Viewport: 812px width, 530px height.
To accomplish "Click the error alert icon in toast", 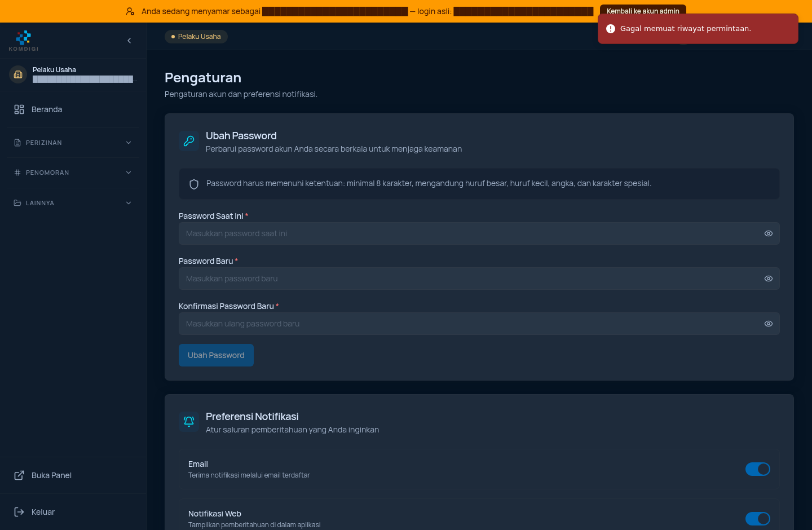I will tap(611, 29).
